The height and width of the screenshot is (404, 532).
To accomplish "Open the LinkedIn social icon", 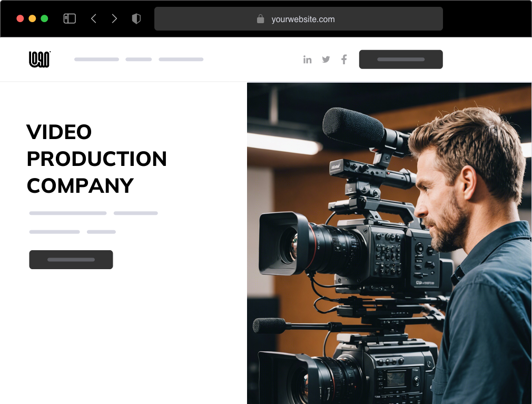I will pos(308,59).
